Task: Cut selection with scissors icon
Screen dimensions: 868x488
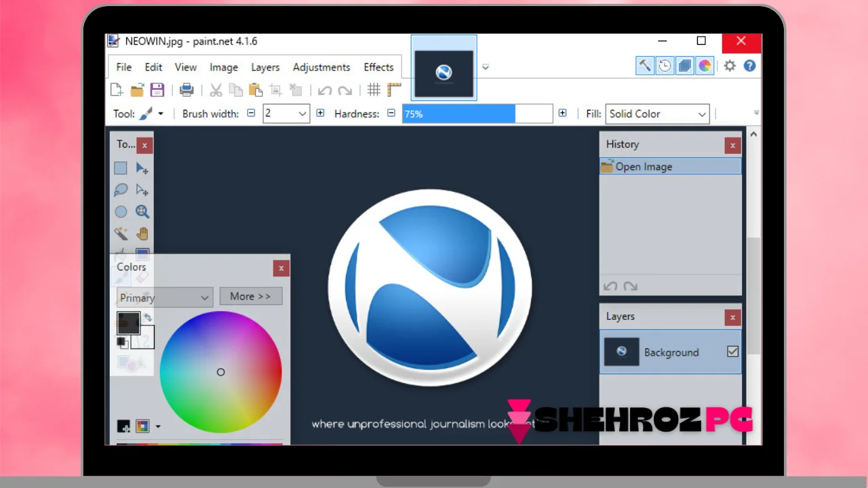Action: (216, 89)
